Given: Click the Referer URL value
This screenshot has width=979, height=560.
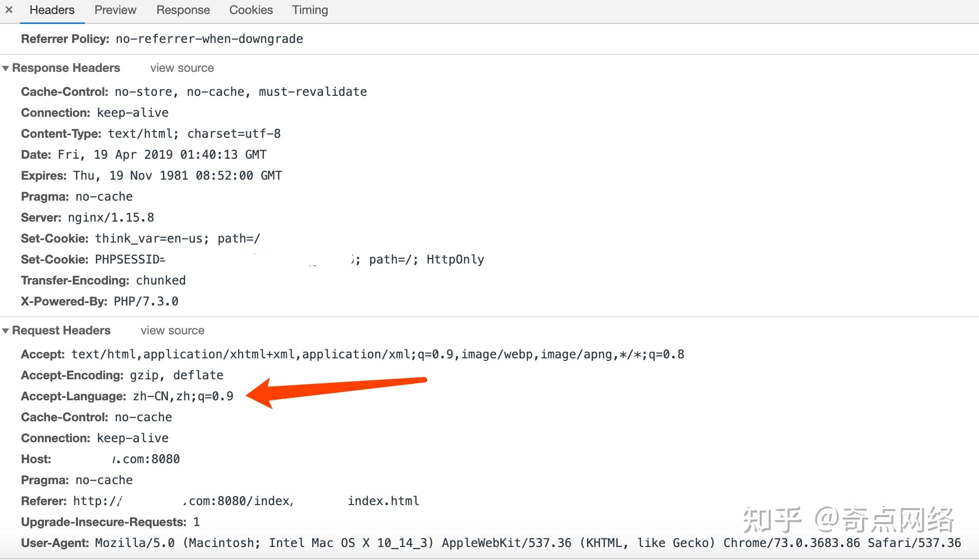Looking at the screenshot, I should (245, 501).
